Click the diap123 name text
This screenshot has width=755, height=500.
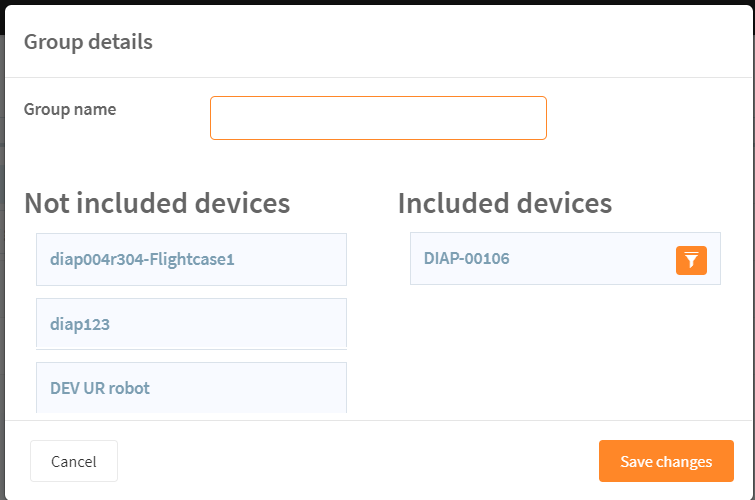pyautogui.click(x=80, y=324)
